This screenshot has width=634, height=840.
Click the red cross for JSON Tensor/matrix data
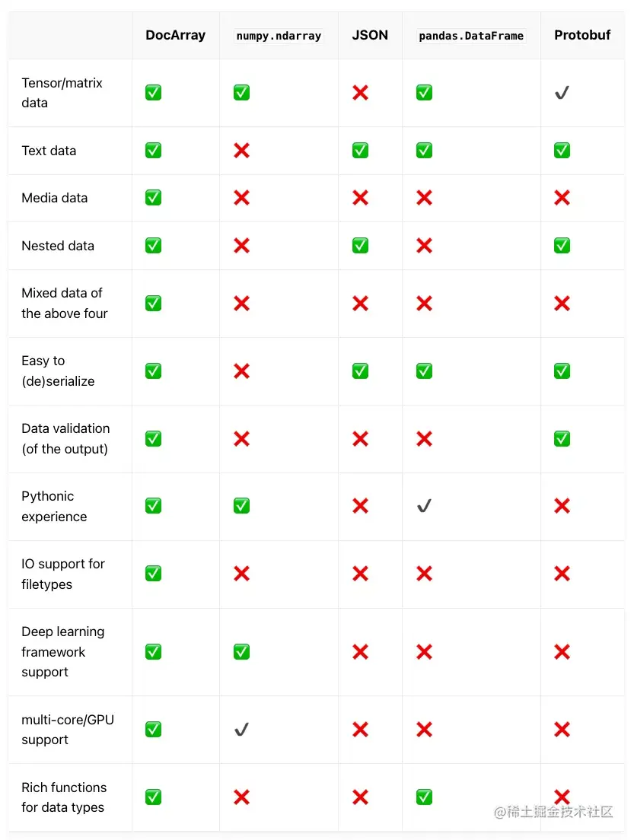pos(360,93)
